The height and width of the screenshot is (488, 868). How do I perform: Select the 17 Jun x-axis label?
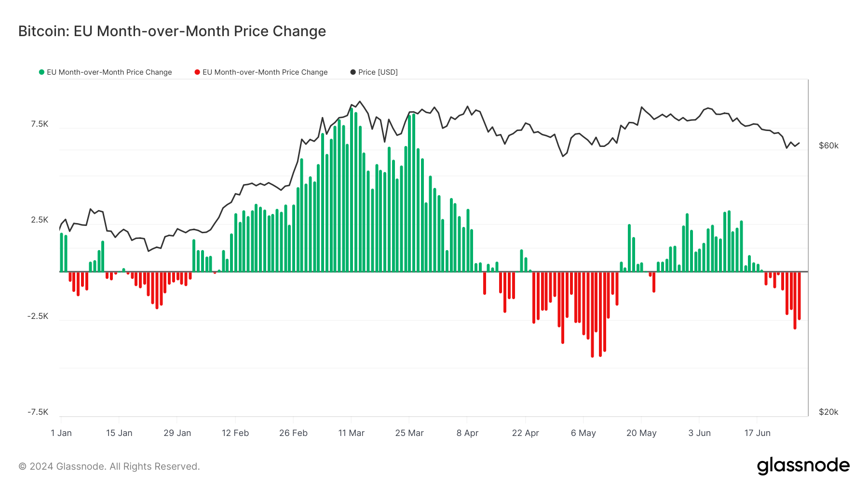pos(757,433)
